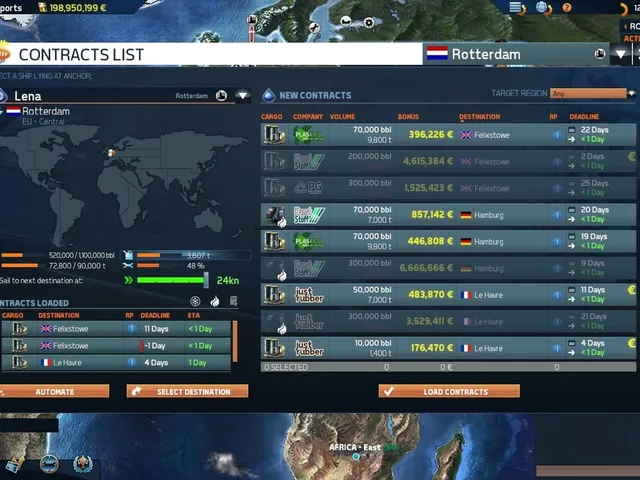
Task: Click the loaded Felixstowe contract with 11 Days deadline
Action: tap(116, 329)
